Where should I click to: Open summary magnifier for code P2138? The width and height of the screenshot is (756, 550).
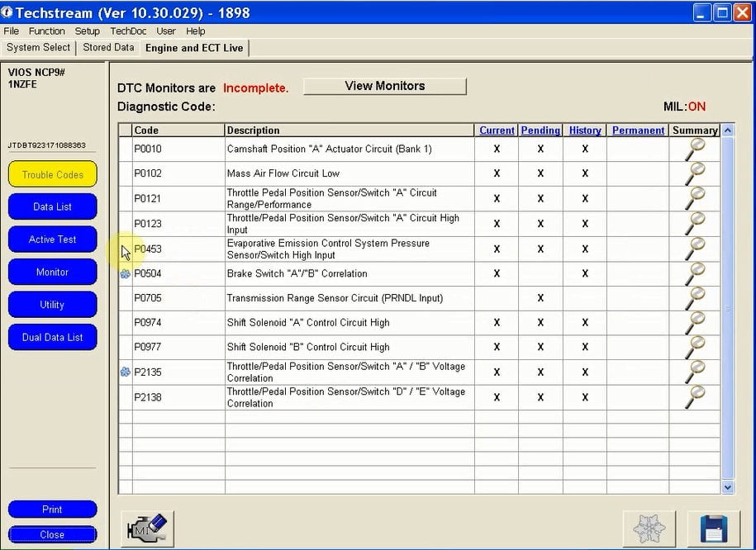click(x=695, y=397)
